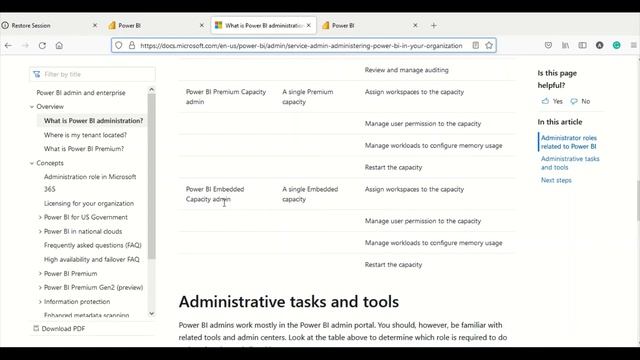
Task: Open Administration role in Microsoft 365
Action: pos(90,183)
